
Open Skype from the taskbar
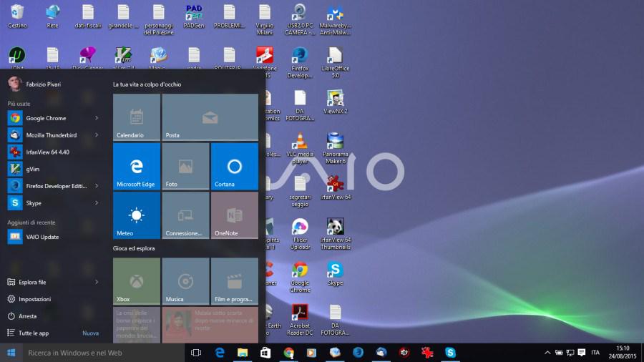coord(450,353)
